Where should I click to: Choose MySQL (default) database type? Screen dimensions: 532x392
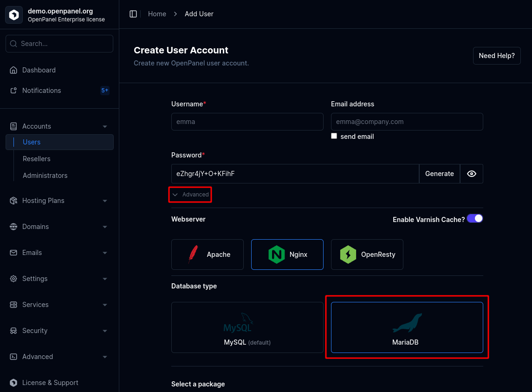tap(247, 327)
